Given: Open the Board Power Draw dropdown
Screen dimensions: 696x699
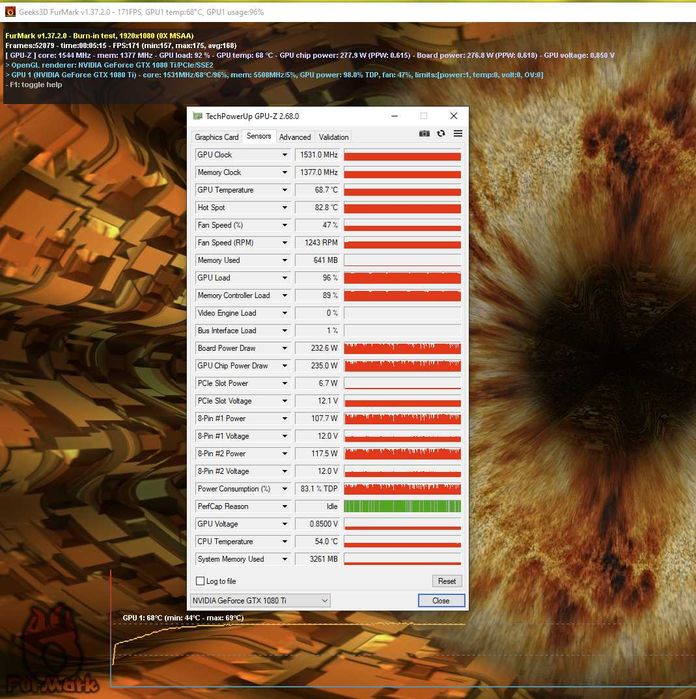Looking at the screenshot, I should pyautogui.click(x=284, y=348).
